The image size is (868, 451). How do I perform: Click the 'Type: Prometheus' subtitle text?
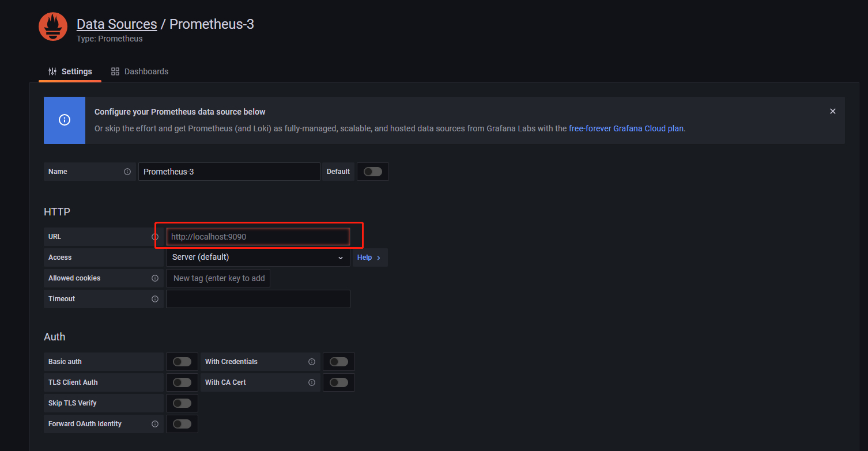pos(110,39)
